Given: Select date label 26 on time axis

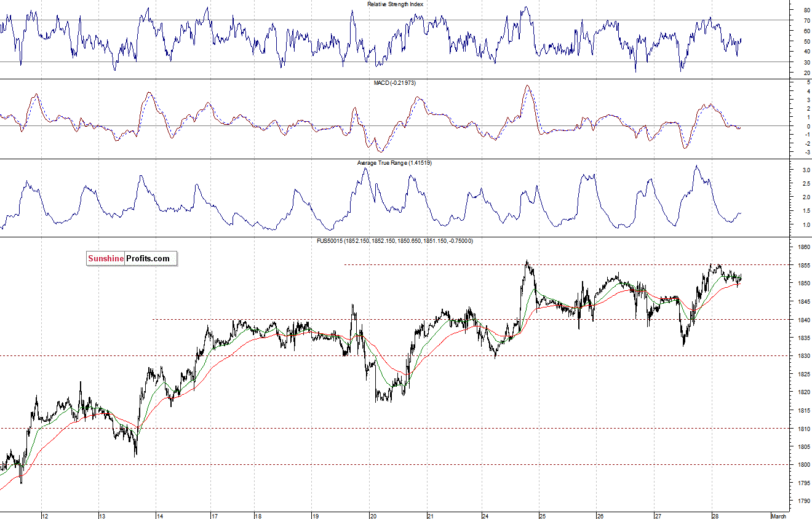Looking at the screenshot, I should (600, 515).
